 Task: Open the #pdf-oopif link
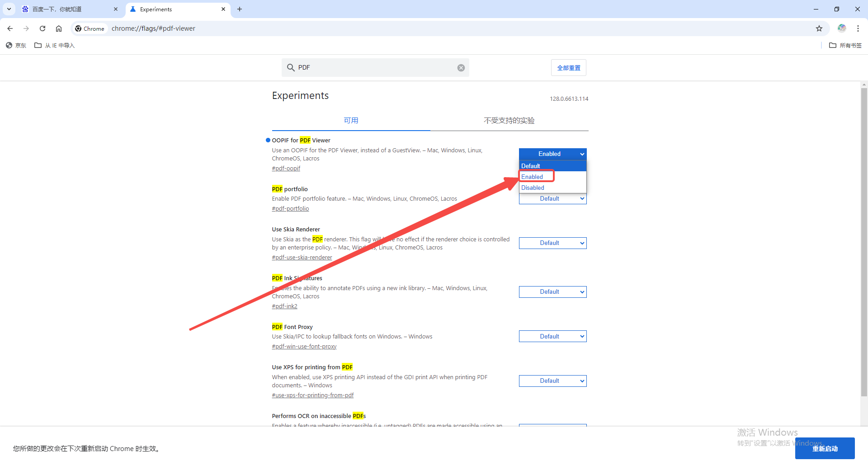pyautogui.click(x=286, y=168)
